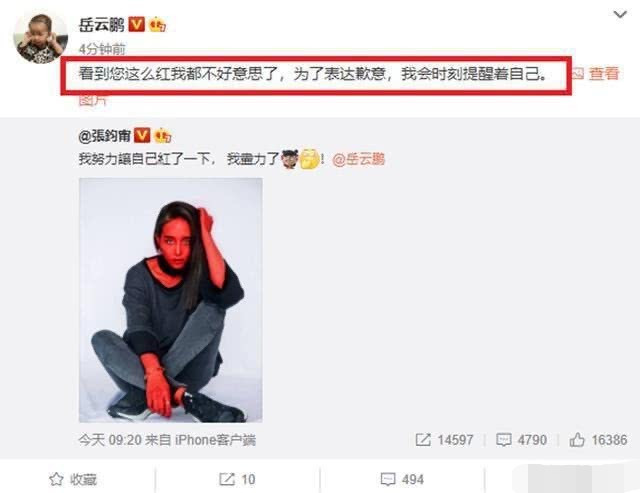
Task: Enlarge the red-tinted woman photo
Action: click(x=170, y=300)
